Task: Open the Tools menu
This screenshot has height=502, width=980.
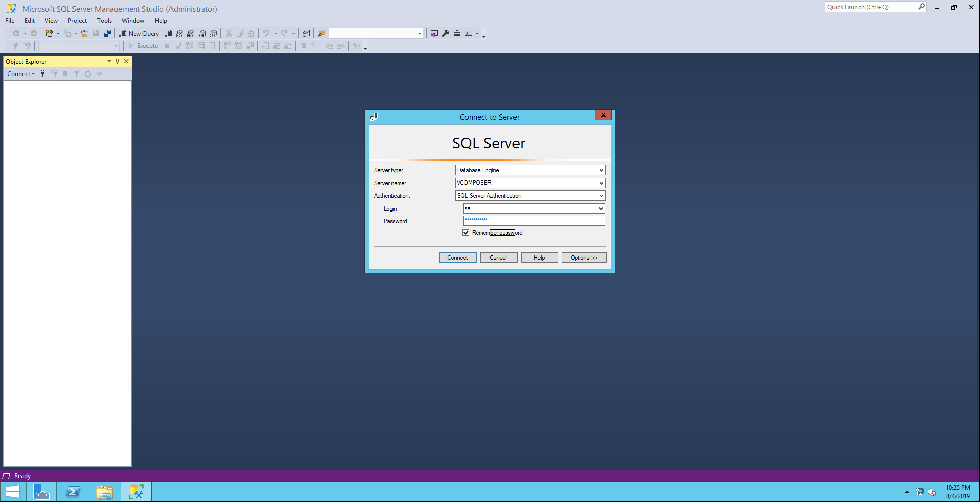Action: 104,21
